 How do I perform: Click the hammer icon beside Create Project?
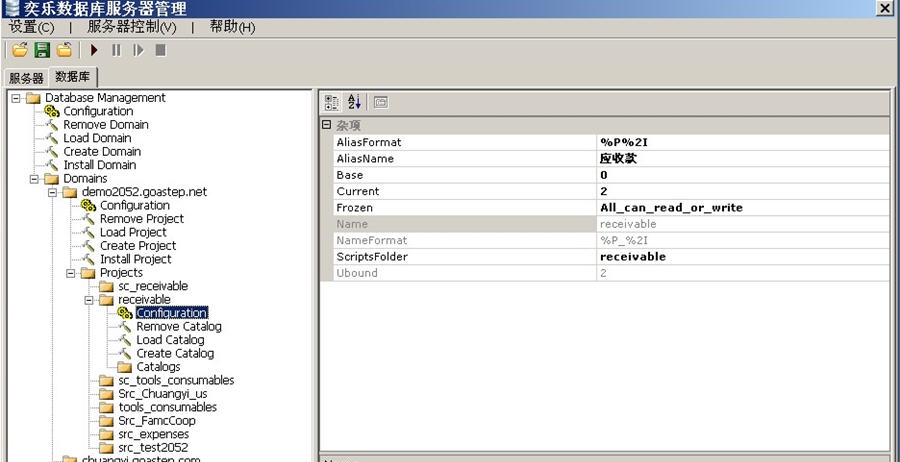pos(88,246)
